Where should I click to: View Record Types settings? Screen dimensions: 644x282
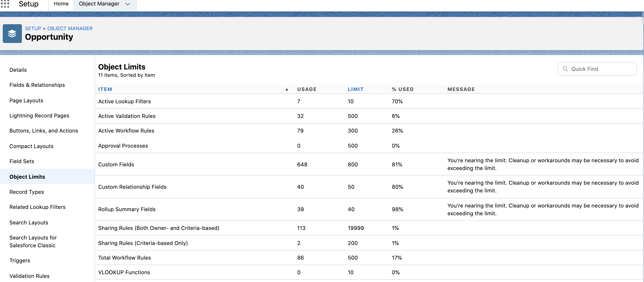(x=26, y=192)
